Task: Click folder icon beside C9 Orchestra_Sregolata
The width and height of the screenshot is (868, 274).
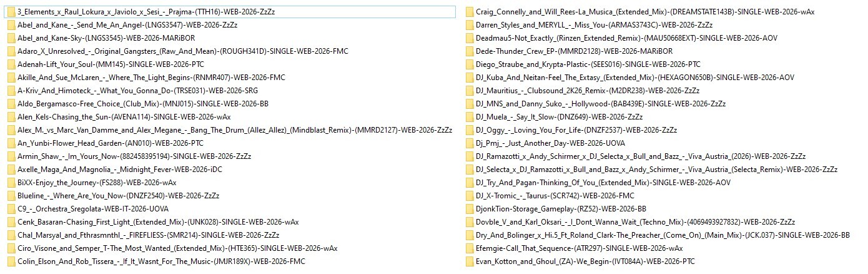Action: point(11,209)
